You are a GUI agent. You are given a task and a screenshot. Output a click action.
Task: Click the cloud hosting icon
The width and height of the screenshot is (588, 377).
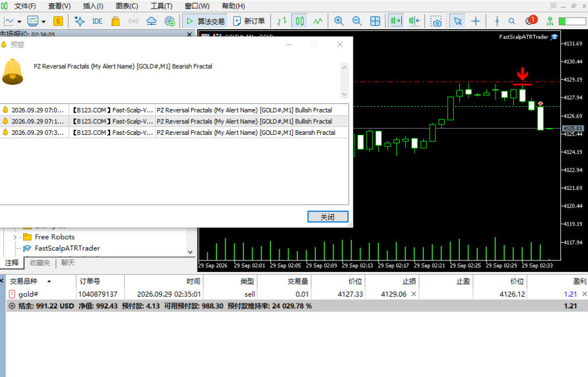152,21
